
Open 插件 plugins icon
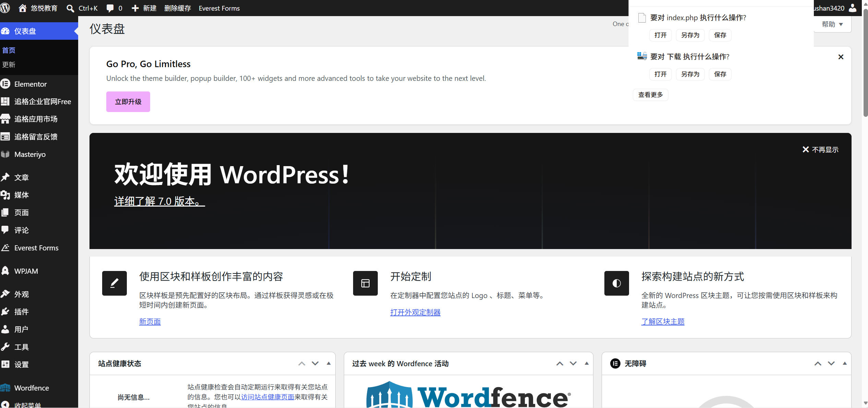[5, 311]
